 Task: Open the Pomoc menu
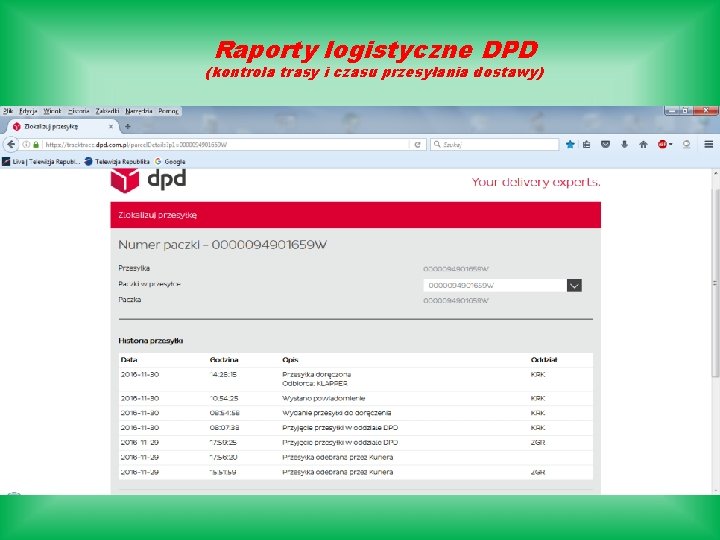point(168,111)
